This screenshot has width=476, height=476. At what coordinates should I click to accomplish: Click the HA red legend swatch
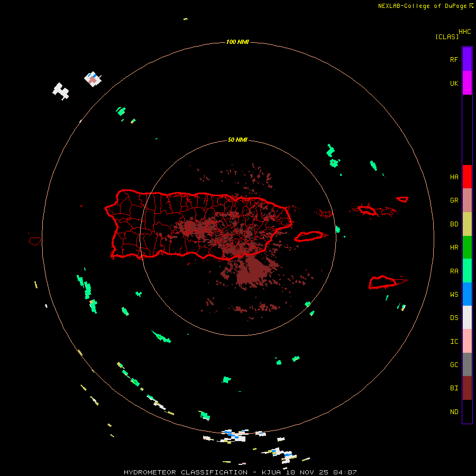[x=467, y=177]
